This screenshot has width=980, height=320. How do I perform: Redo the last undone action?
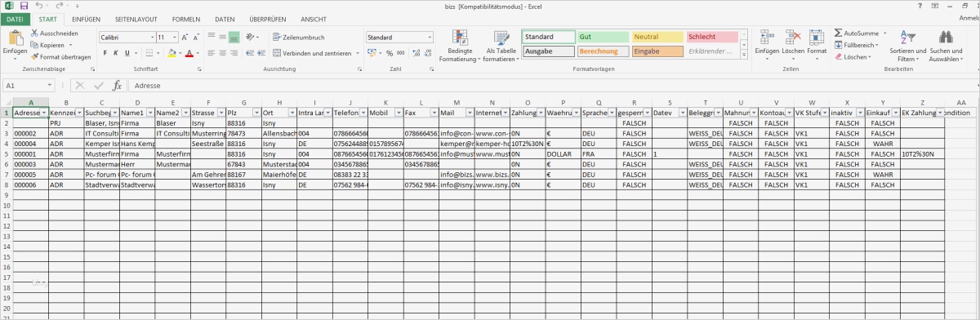click(x=60, y=6)
